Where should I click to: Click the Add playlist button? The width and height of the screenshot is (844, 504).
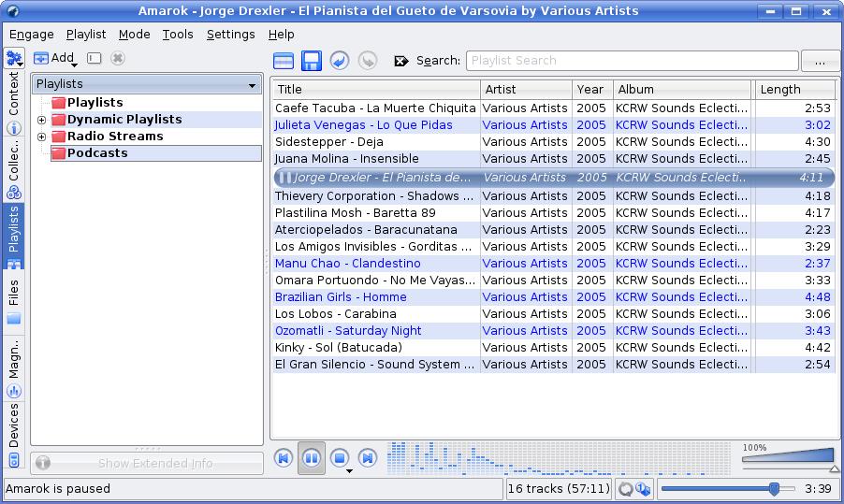click(x=54, y=58)
